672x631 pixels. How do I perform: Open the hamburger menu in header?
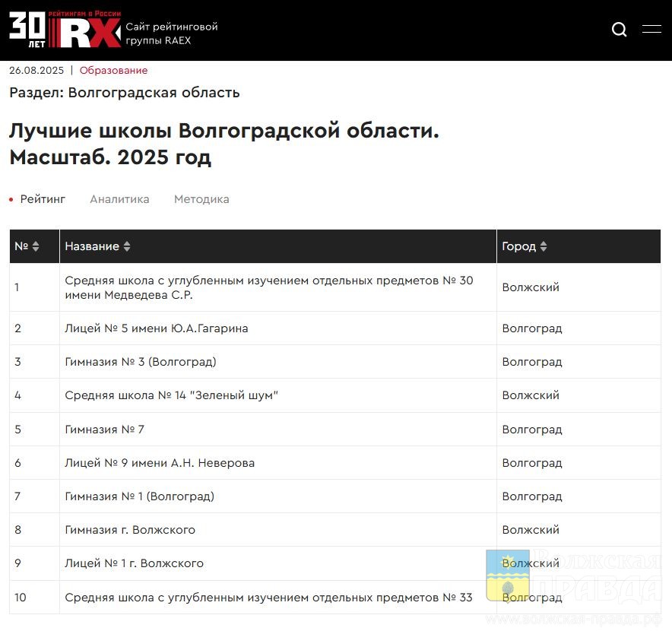coord(651,29)
